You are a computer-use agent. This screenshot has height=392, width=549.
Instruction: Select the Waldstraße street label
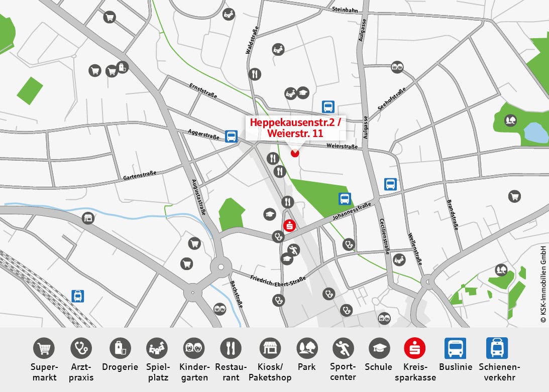[x=252, y=40]
